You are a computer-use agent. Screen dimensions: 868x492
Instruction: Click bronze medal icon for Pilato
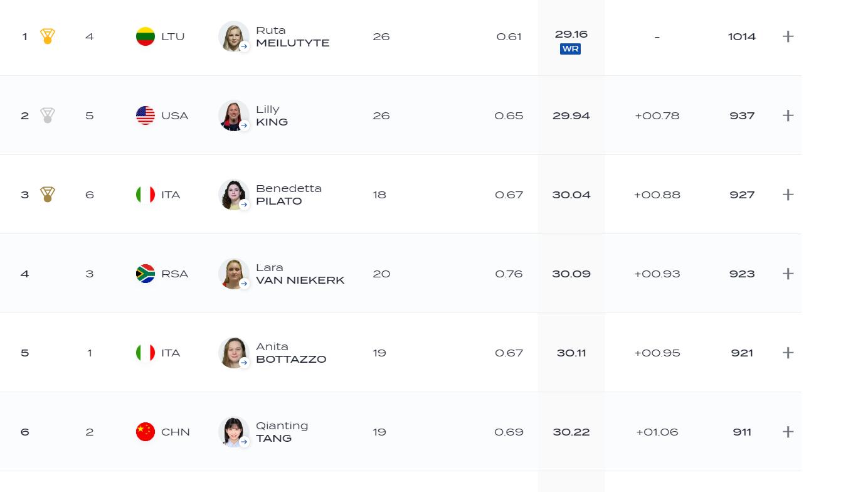(x=48, y=195)
